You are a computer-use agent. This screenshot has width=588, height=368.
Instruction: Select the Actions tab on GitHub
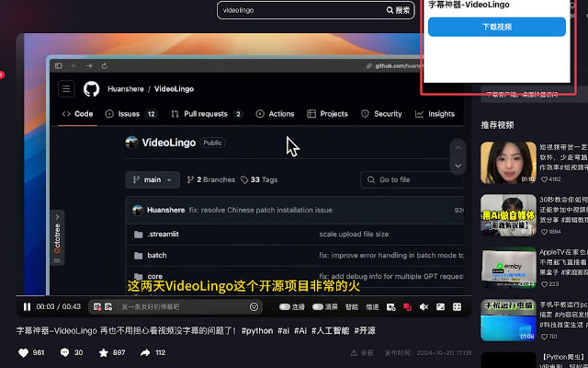pyautogui.click(x=275, y=114)
